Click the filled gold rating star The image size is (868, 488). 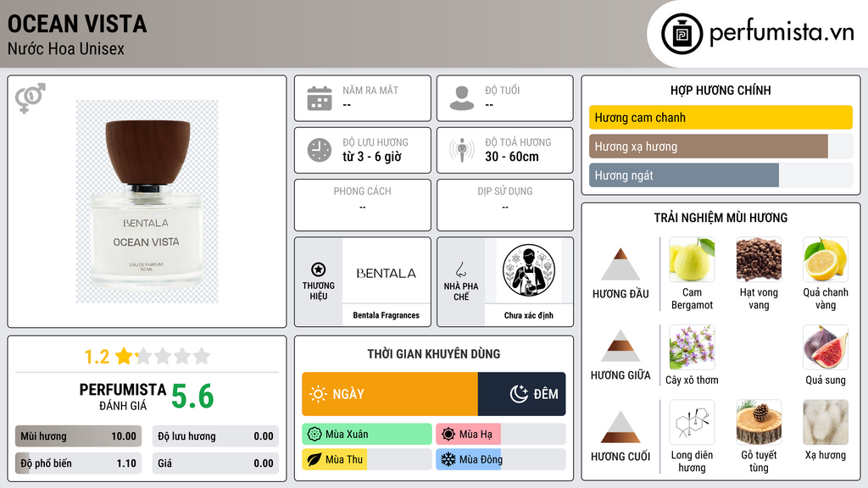tap(124, 356)
